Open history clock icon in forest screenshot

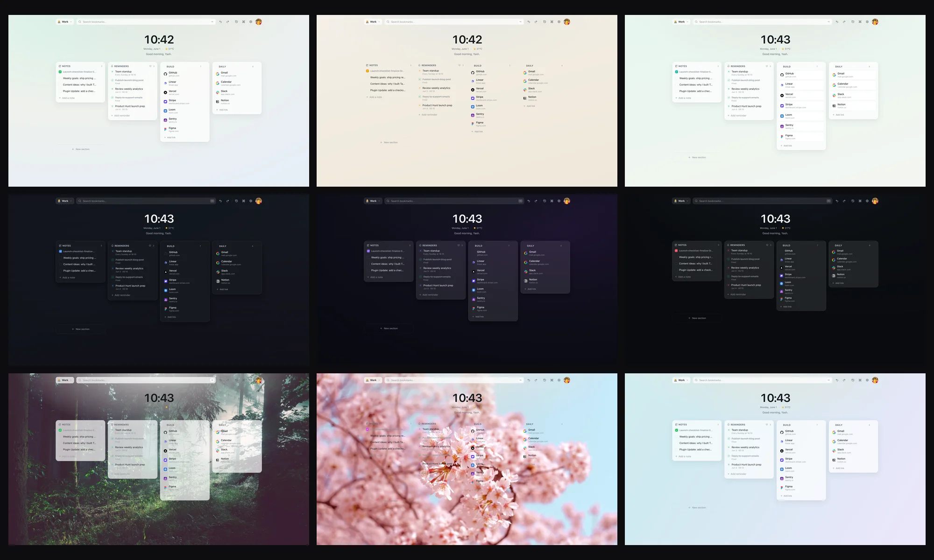tap(236, 380)
